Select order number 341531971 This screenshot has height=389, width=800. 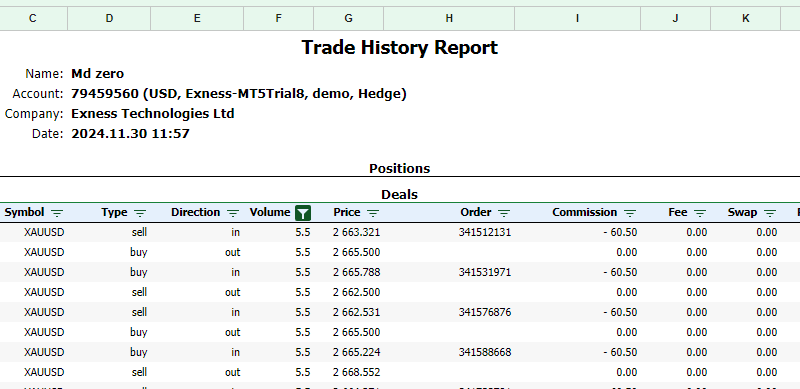[x=485, y=272]
